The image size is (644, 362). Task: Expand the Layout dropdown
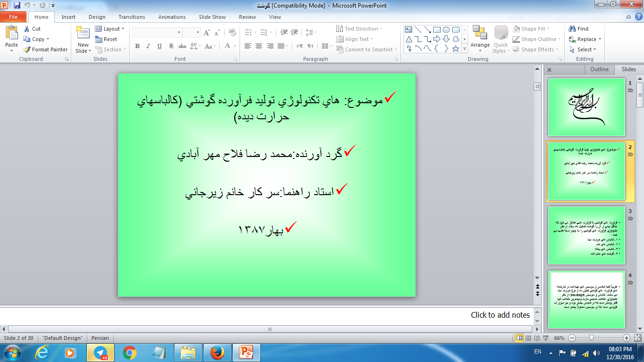pyautogui.click(x=110, y=29)
